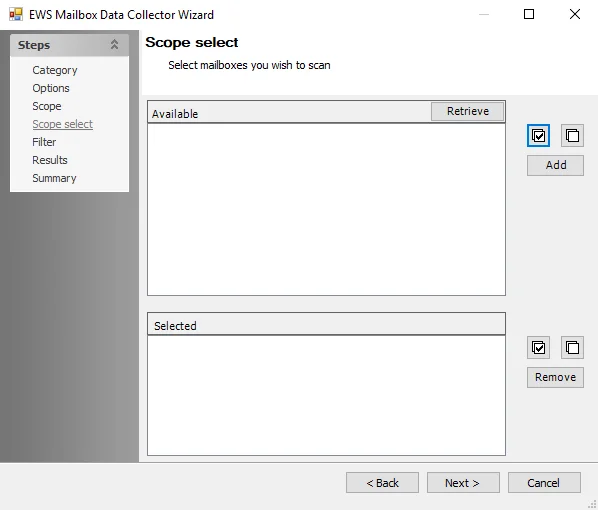Click the Remove button

555,377
